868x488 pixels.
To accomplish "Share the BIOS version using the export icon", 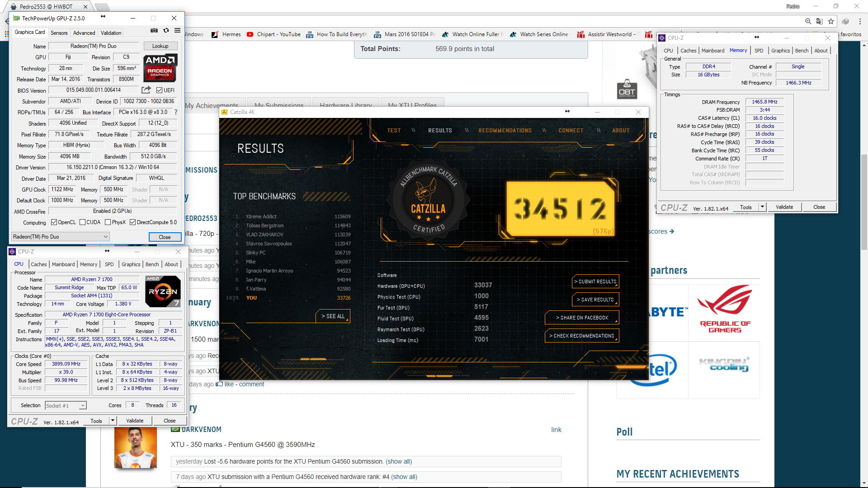I will click(x=146, y=90).
